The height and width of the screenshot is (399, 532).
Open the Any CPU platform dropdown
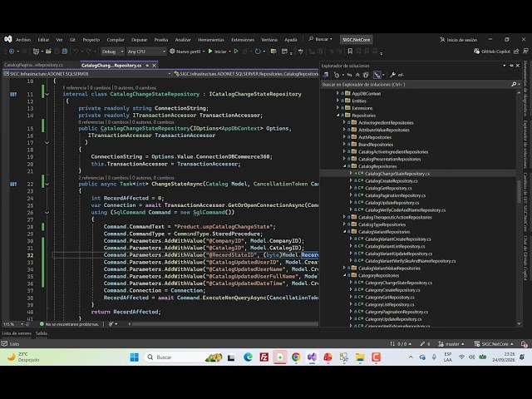point(146,52)
